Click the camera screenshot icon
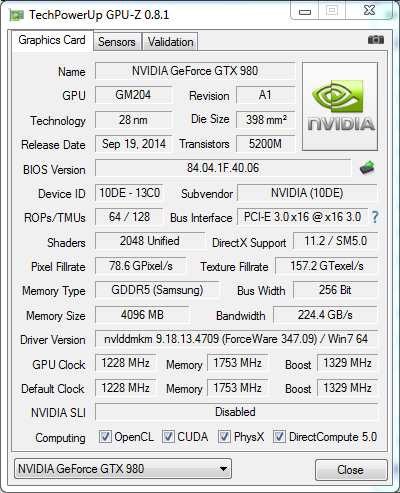The width and height of the screenshot is (400, 493). 376,40
